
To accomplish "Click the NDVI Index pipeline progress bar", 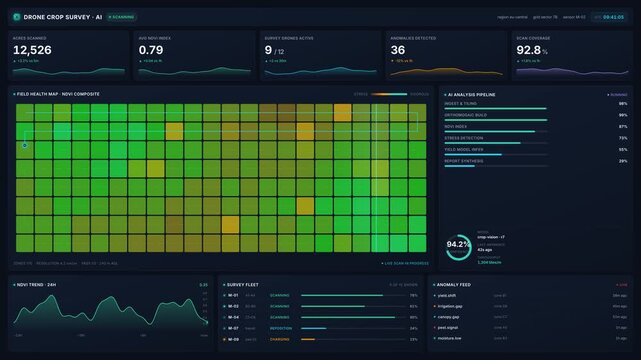I will click(495, 132).
